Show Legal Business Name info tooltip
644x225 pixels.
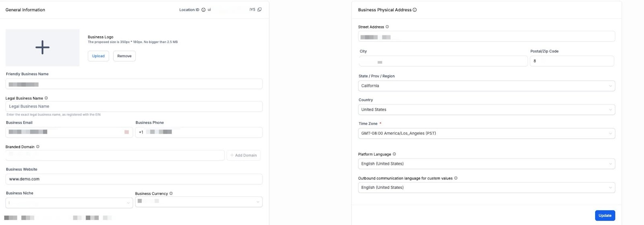pos(46,98)
